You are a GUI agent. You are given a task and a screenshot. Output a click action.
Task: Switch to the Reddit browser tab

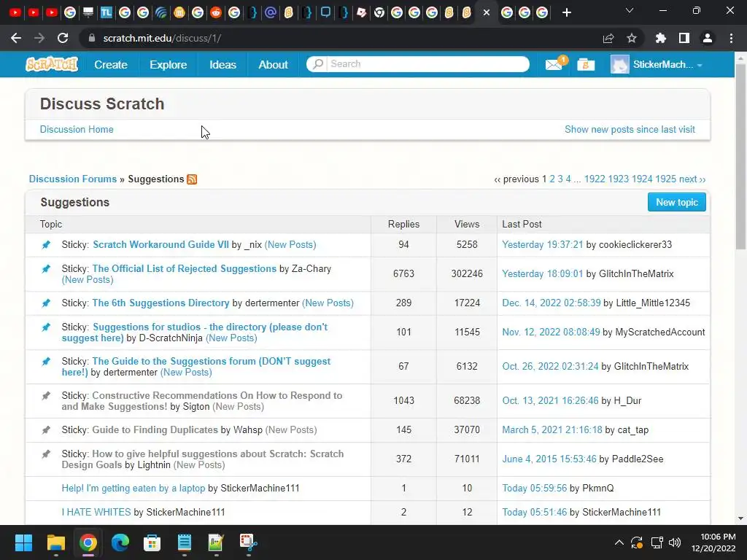tap(216, 13)
